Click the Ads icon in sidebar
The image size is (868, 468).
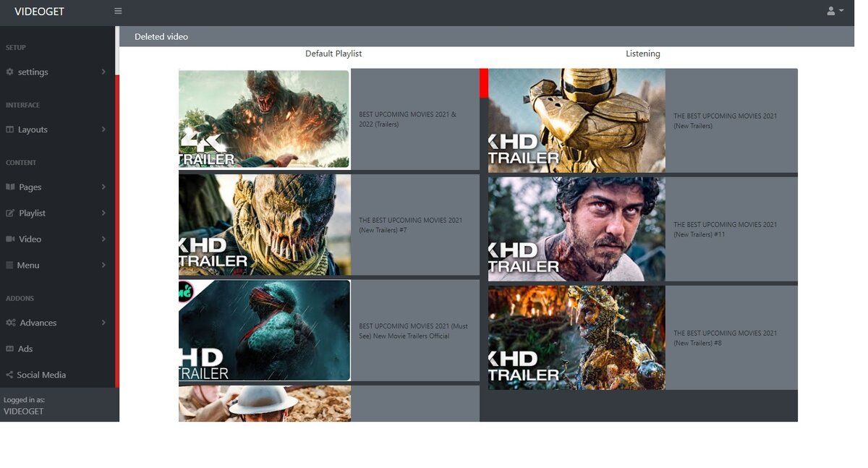(x=10, y=349)
